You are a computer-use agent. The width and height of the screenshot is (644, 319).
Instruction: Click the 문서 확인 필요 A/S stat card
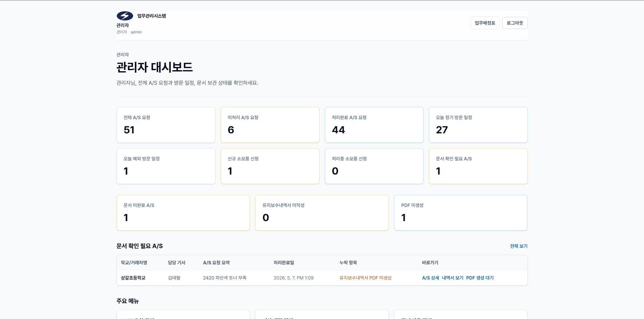tap(478, 166)
